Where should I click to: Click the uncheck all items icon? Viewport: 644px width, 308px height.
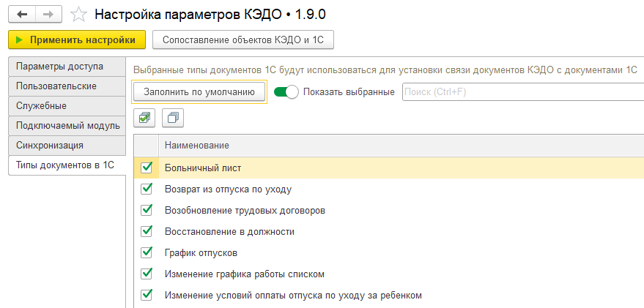172,117
